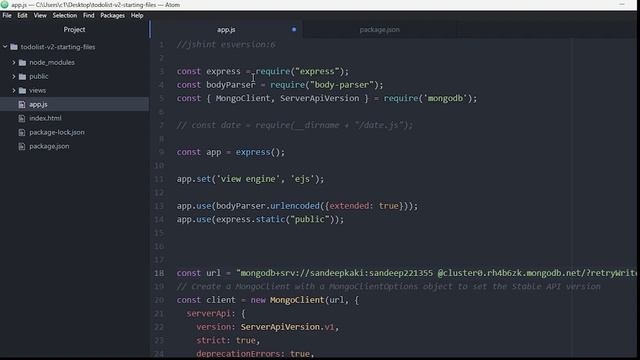
Task: Click the todolist-v2-starting-files folder icon
Action: pos(14,47)
